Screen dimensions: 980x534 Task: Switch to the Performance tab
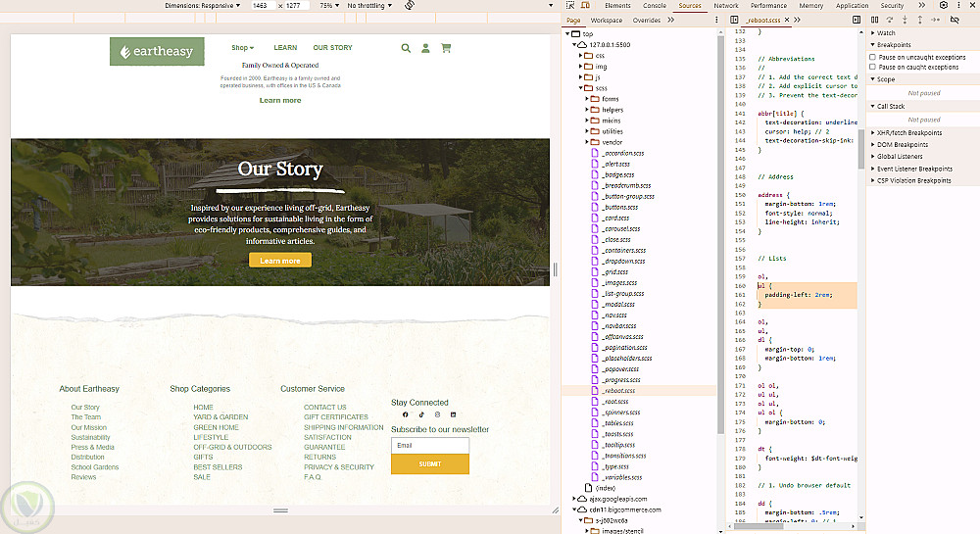click(x=768, y=5)
